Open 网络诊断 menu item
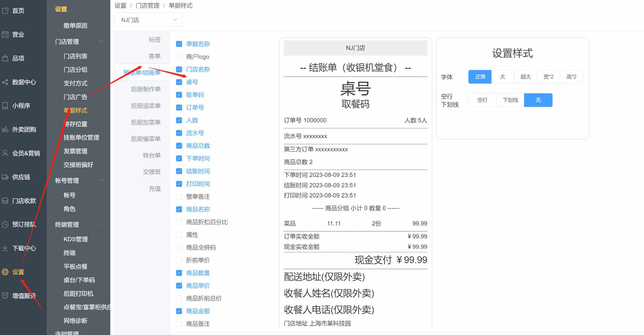This screenshot has width=644, height=335. pyautogui.click(x=75, y=321)
